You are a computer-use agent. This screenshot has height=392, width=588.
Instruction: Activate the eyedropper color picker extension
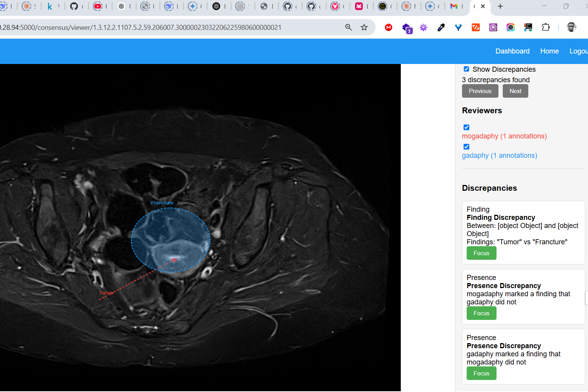click(x=441, y=28)
